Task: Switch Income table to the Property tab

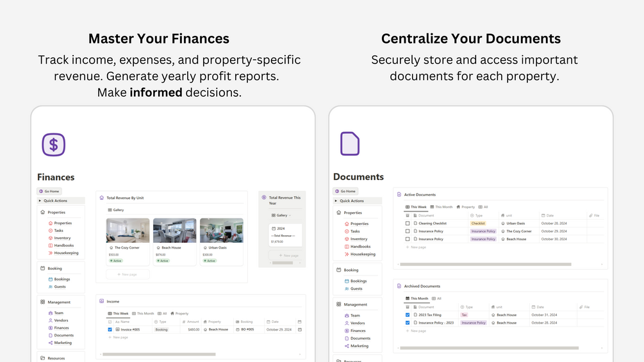Action: (x=179, y=313)
